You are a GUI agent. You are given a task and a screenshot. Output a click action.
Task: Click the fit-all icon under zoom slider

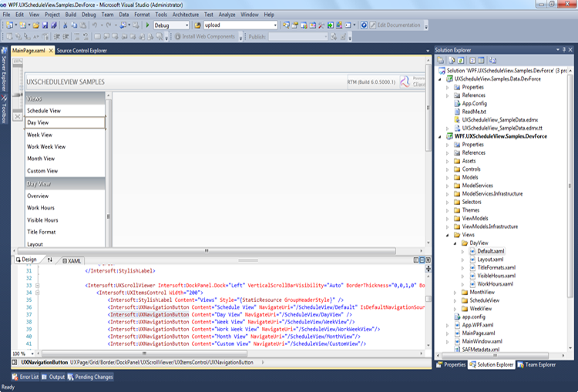tap(17, 117)
